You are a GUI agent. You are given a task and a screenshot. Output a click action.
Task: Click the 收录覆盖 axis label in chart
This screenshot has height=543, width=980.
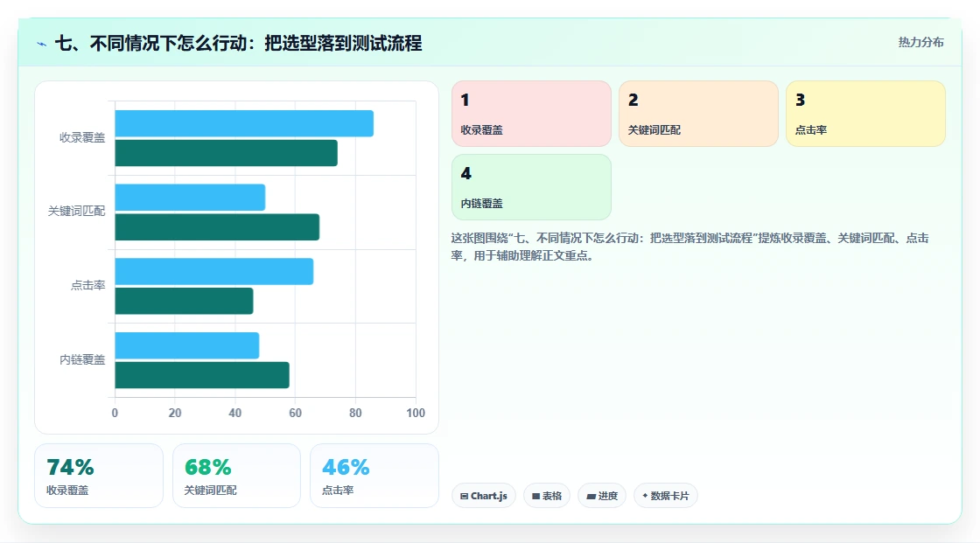(82, 137)
